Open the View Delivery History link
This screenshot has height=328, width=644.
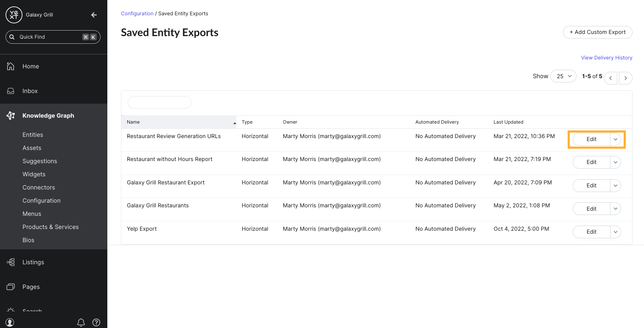pos(607,58)
